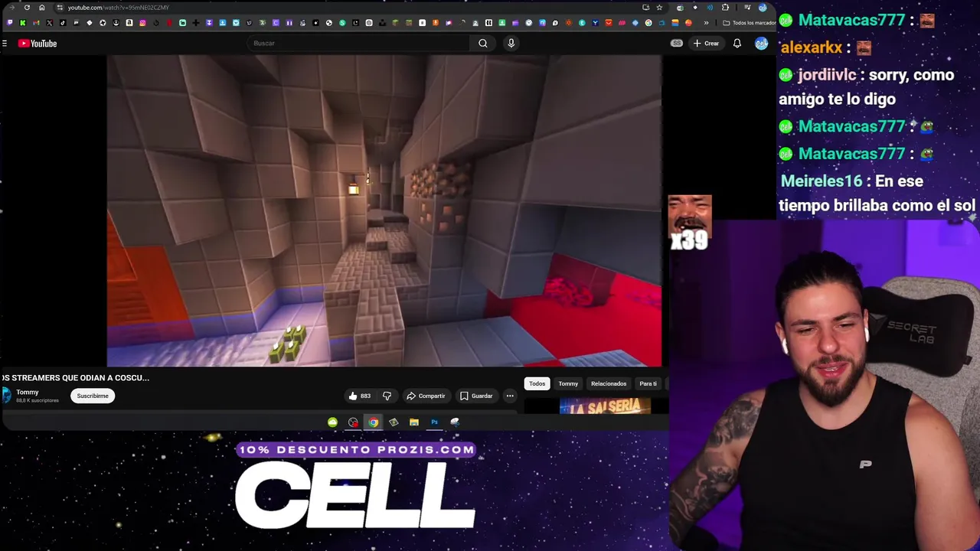Click the Guardar save button
980x551 pixels.
(x=476, y=396)
